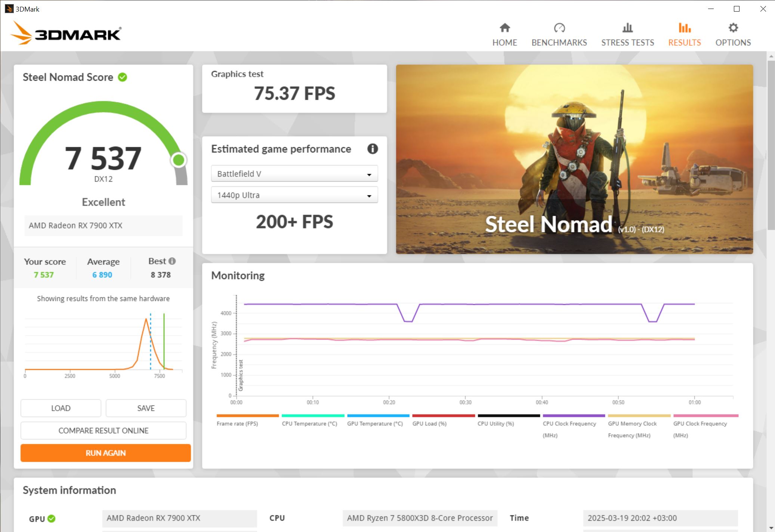Click the Run Again button
Screen dimensions: 775x532
pos(106,453)
